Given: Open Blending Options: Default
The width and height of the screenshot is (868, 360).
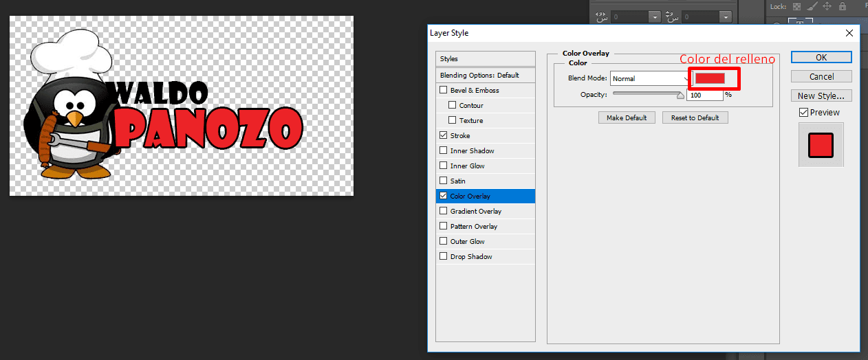Looking at the screenshot, I should (x=486, y=75).
